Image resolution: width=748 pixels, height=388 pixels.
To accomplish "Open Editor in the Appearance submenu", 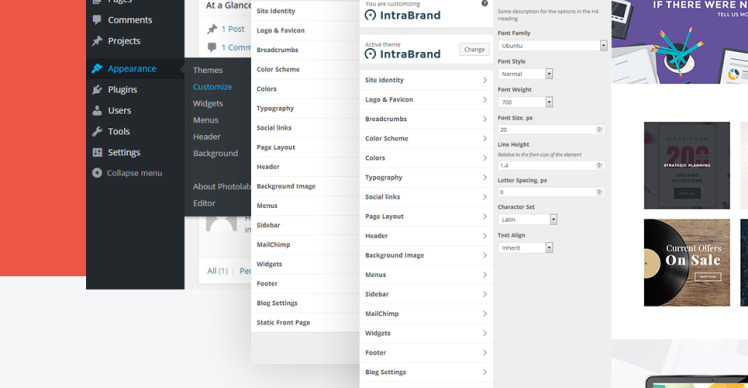I will click(x=204, y=203).
